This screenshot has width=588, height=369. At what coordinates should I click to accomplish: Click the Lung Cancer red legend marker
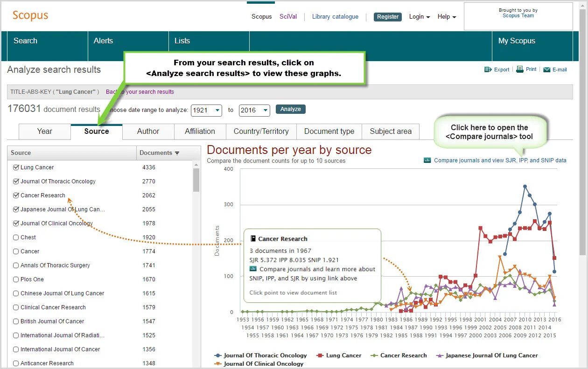(x=320, y=355)
